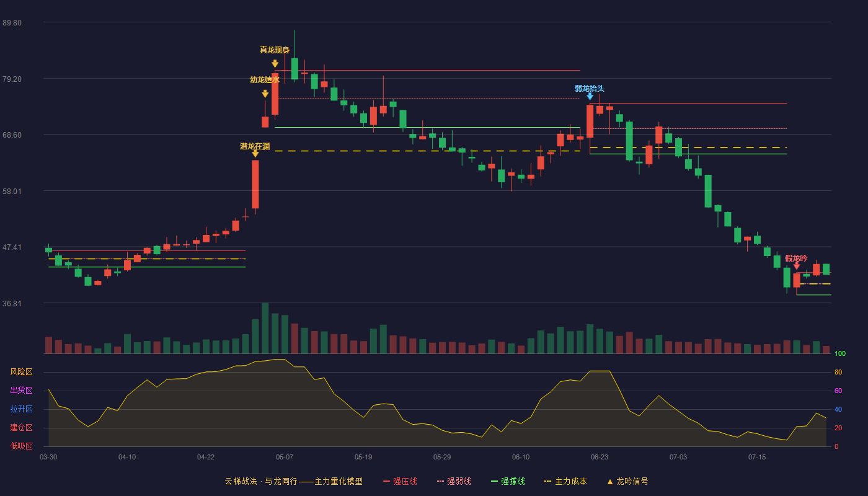Click the 真龙现身 signal arrow marker
This screenshot has width=868, height=496.
coord(275,63)
